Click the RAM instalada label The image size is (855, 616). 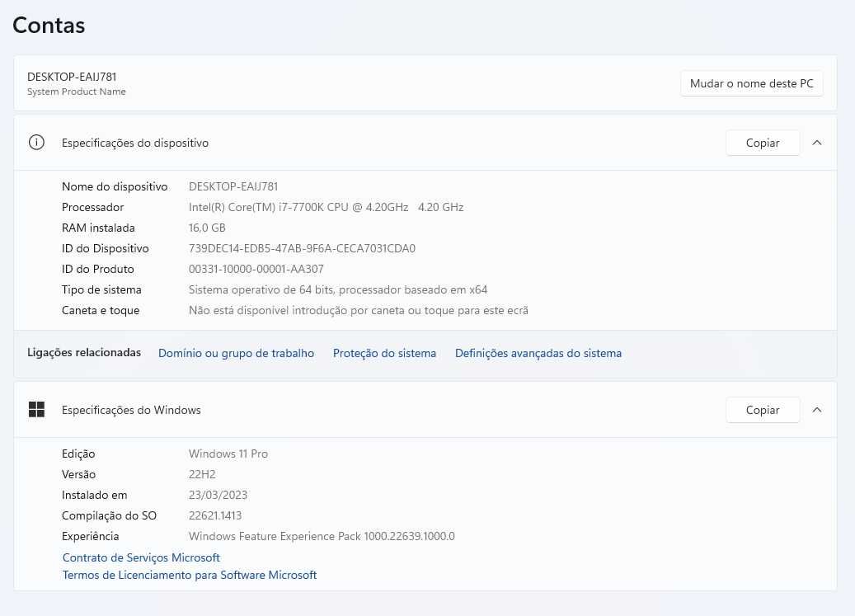point(98,228)
